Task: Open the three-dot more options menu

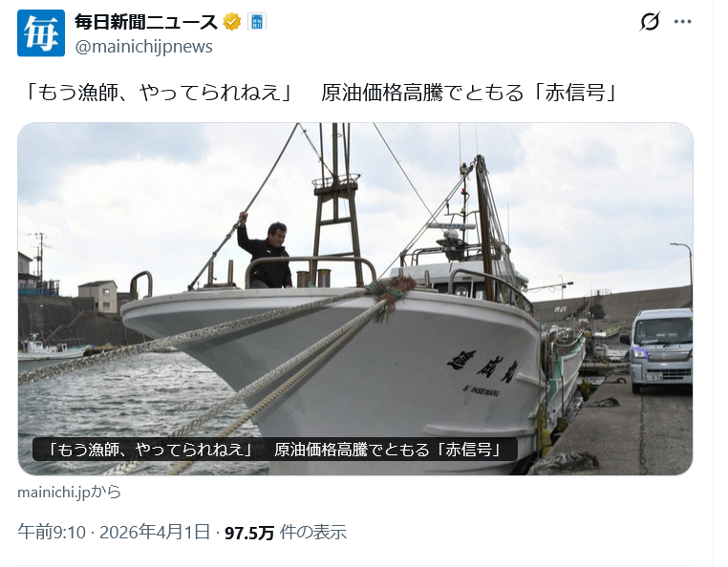Action: [682, 21]
